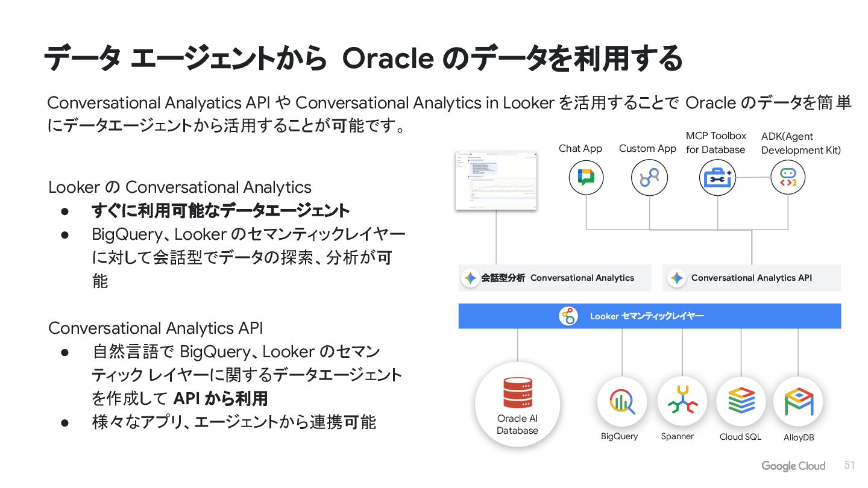Click the Cloud SQL icon

coord(741,402)
